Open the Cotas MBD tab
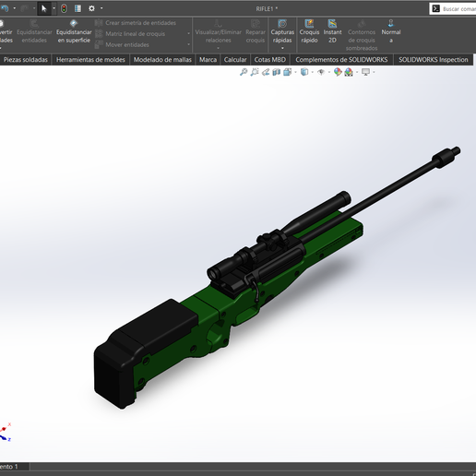 [270, 60]
